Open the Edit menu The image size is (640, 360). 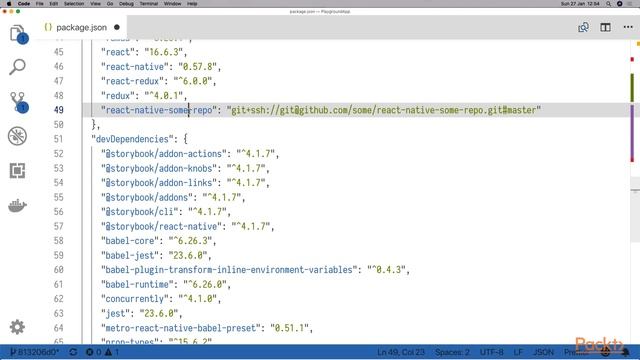(x=53, y=4)
